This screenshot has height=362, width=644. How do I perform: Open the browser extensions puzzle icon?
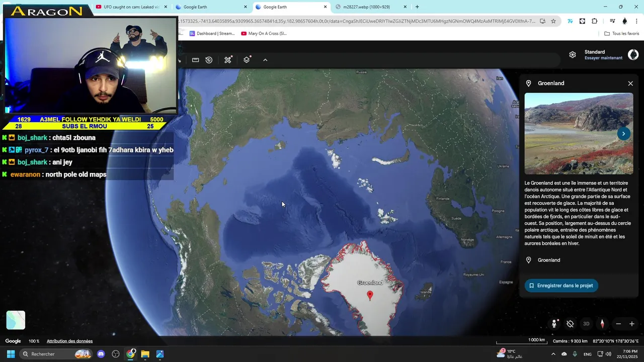[595, 21]
